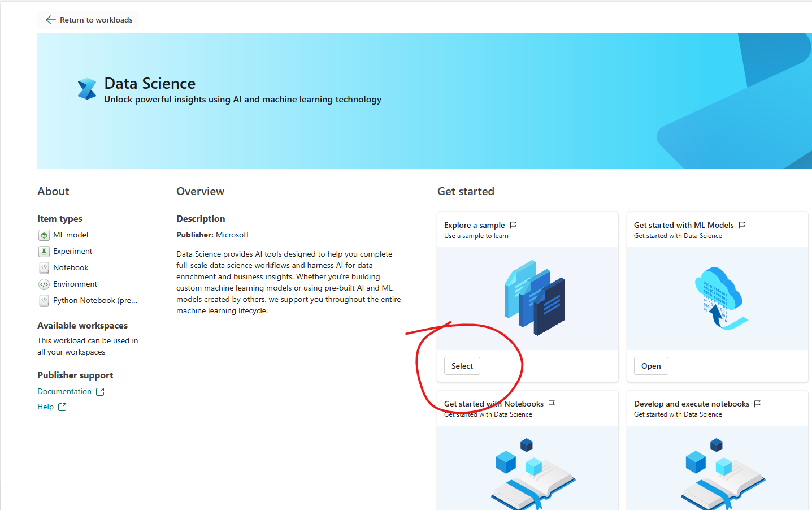The image size is (812, 510).
Task: Click the Publisher: Microsoft text
Action: tap(212, 235)
